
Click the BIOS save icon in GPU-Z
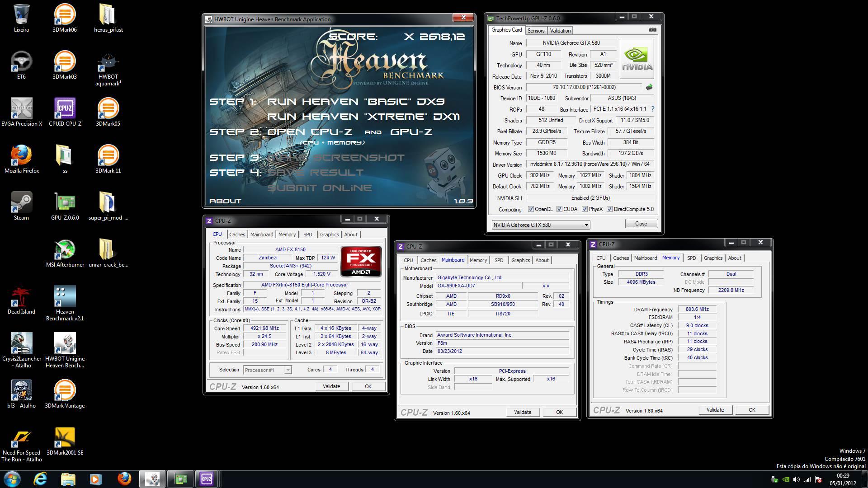tap(649, 87)
